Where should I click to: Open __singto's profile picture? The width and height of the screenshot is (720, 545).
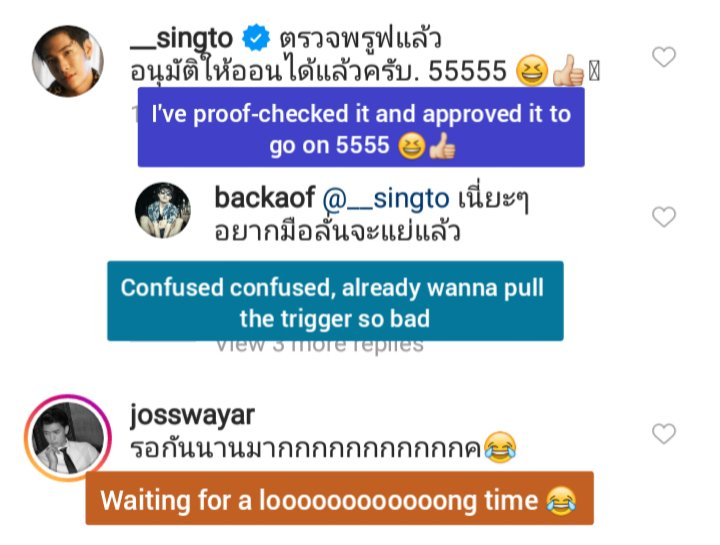click(68, 61)
